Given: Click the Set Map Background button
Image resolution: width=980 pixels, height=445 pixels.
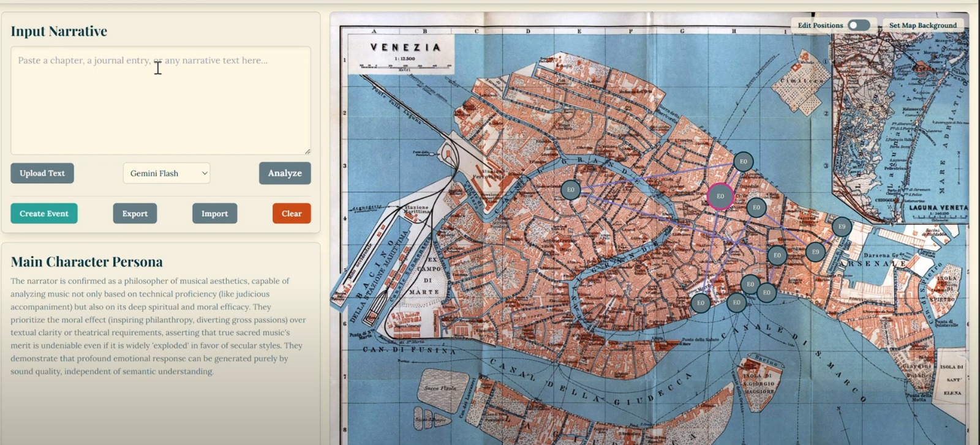Looking at the screenshot, I should [x=922, y=25].
